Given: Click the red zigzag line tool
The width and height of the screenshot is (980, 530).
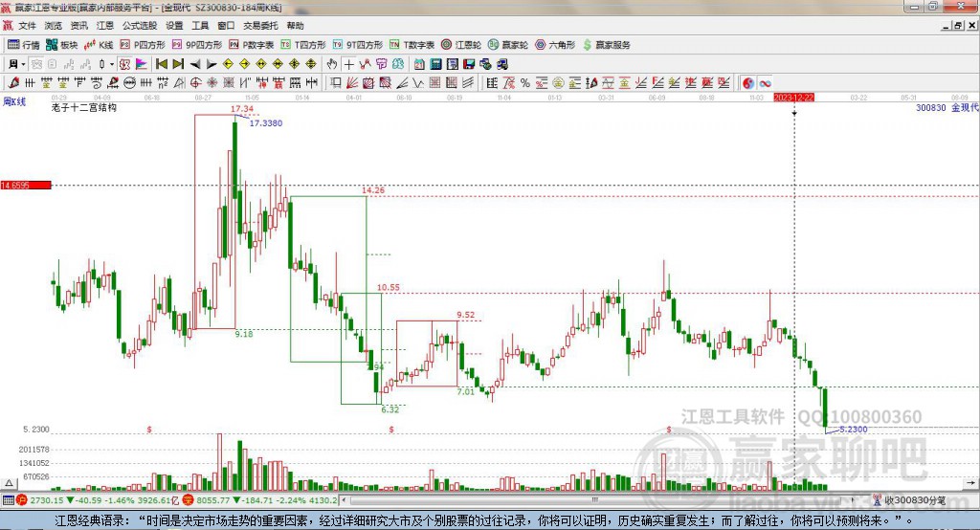Looking at the screenshot, I should (365, 64).
